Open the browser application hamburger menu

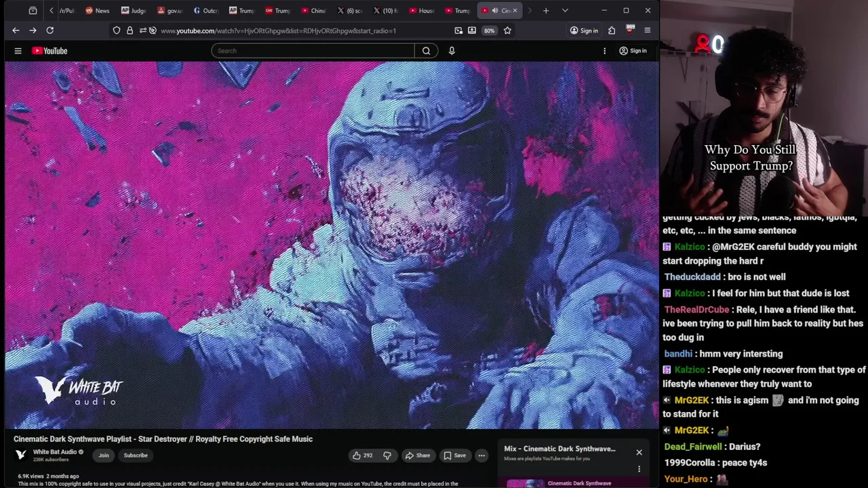pos(647,30)
